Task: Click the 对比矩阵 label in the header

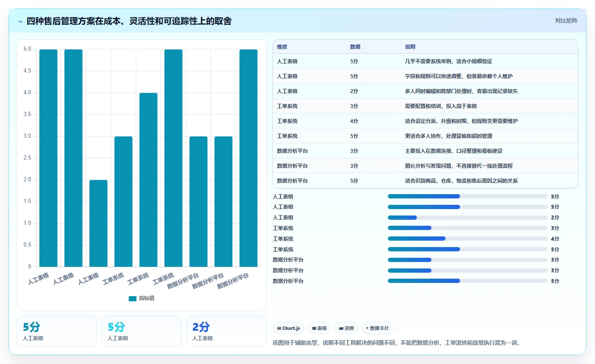Action: [566, 20]
